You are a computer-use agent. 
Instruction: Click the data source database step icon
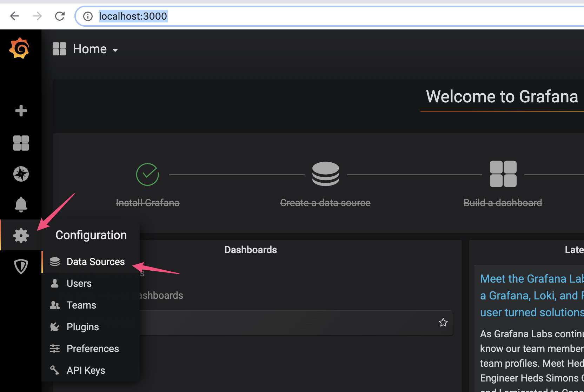tap(326, 174)
